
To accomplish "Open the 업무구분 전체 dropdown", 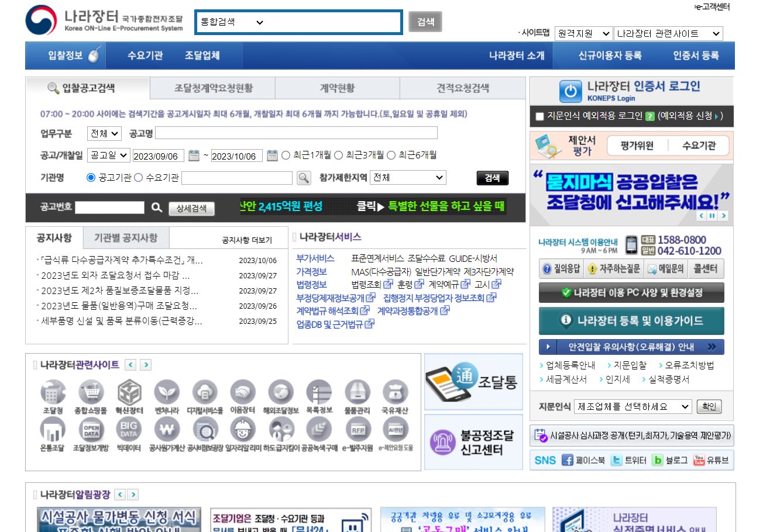I will tap(104, 133).
